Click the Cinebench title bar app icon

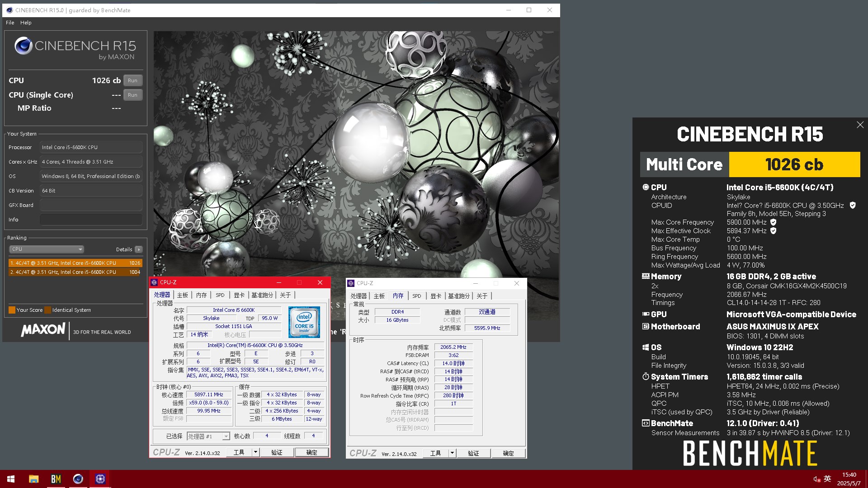(x=9, y=10)
